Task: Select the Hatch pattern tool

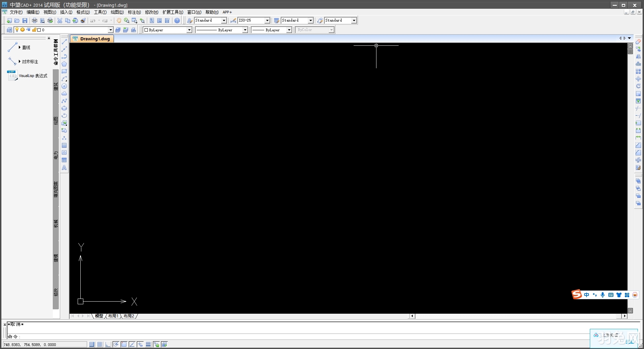Action: click(64, 146)
